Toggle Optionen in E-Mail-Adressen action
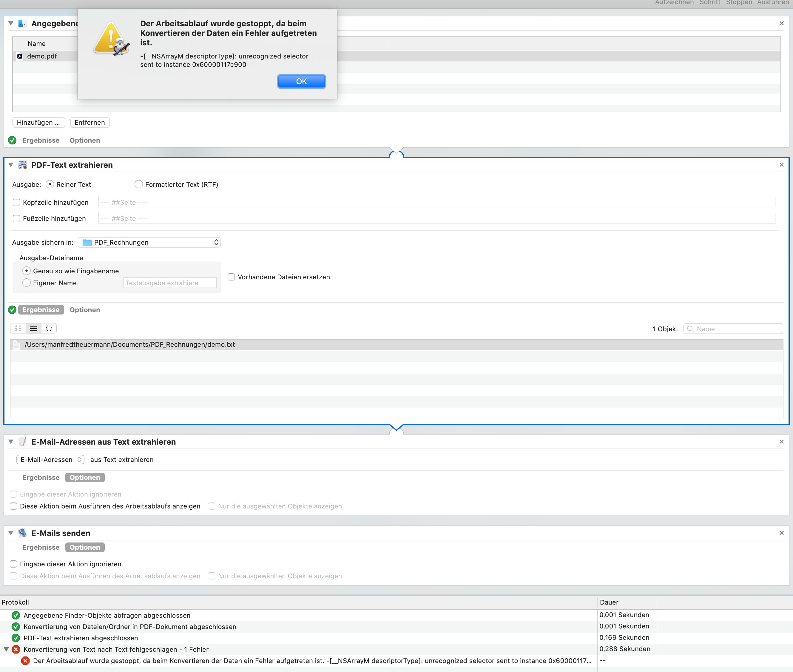The height and width of the screenshot is (672, 793). 85,477
